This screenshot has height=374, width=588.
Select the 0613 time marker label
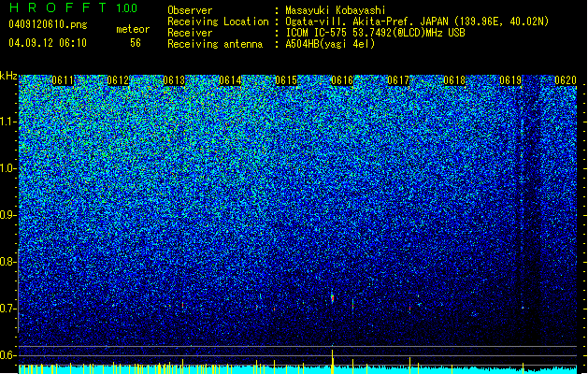[174, 80]
